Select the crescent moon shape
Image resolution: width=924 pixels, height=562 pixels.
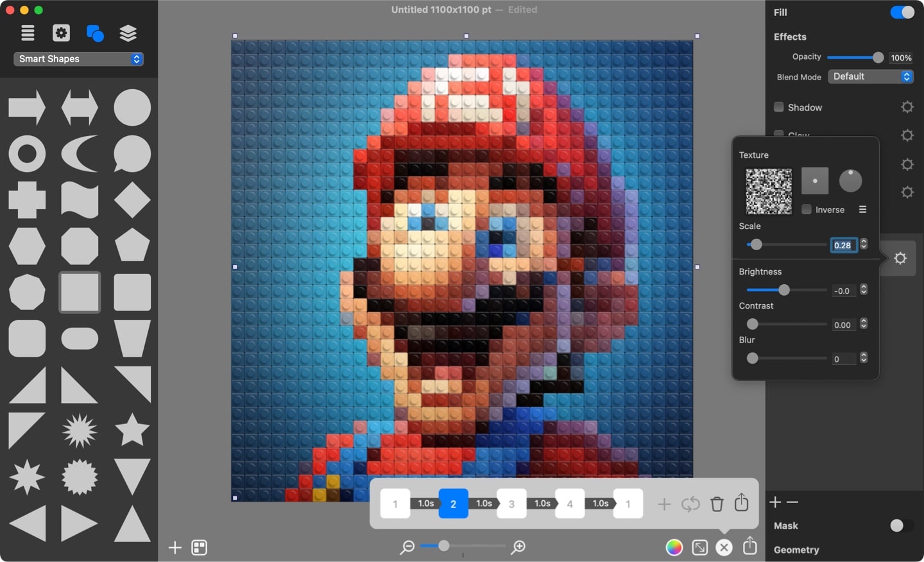[80, 154]
